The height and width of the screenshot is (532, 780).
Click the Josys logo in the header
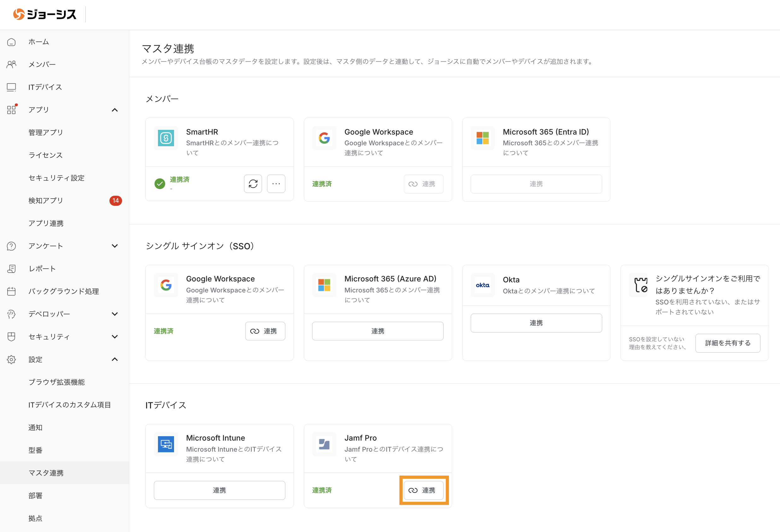click(45, 14)
